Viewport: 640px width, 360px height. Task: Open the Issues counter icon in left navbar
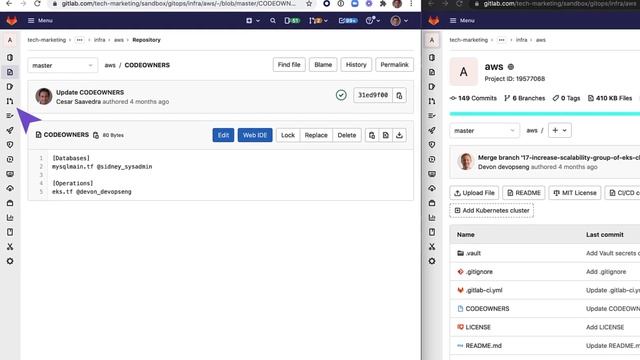point(292,20)
